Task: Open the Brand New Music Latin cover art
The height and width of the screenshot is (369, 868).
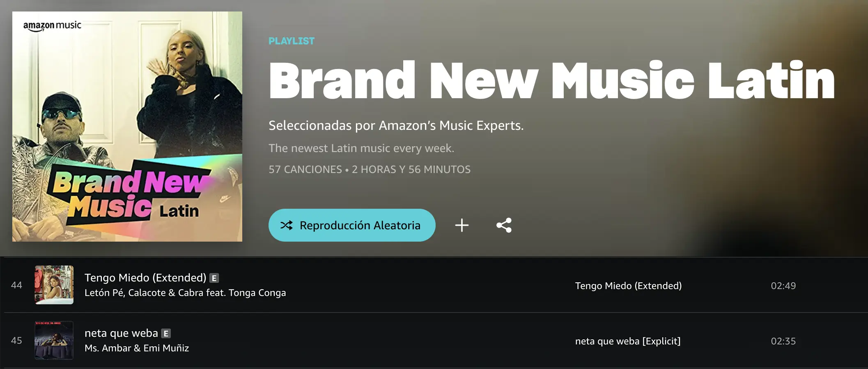Action: point(127,127)
